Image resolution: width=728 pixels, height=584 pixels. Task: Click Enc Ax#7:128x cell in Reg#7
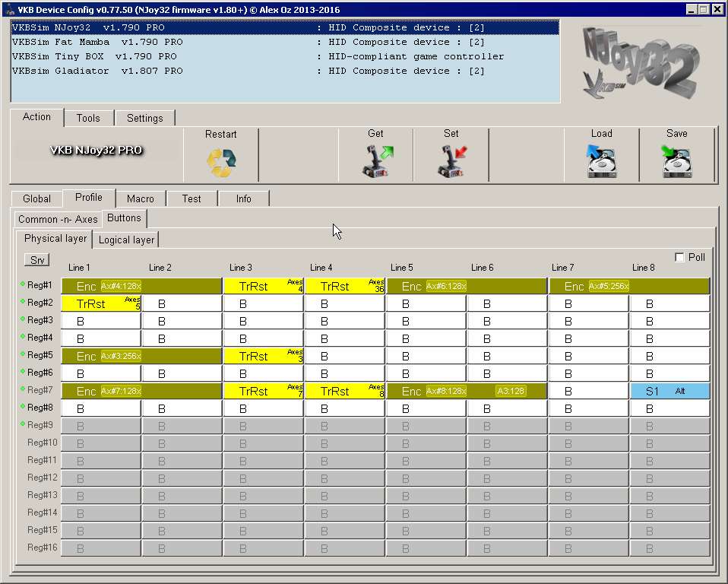(x=141, y=391)
